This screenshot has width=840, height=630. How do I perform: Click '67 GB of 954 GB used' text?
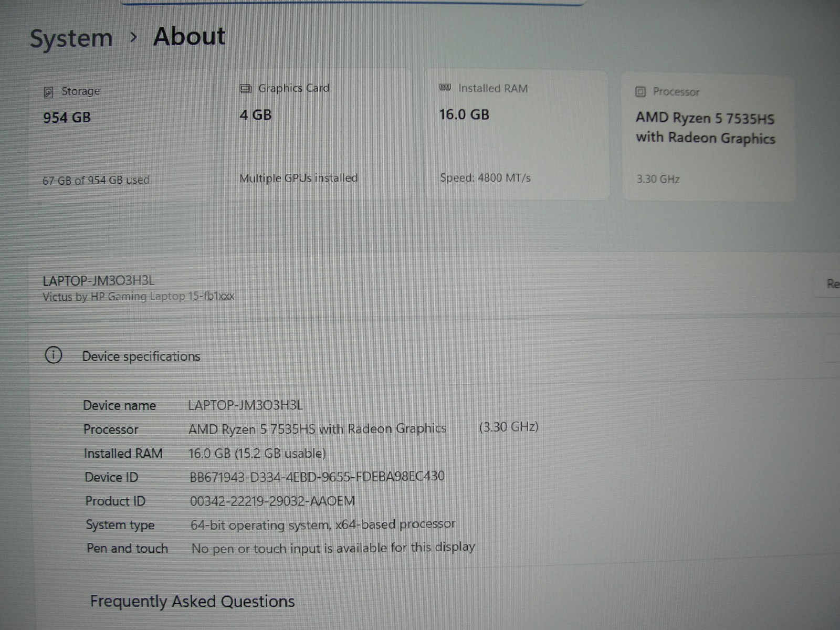click(x=96, y=180)
